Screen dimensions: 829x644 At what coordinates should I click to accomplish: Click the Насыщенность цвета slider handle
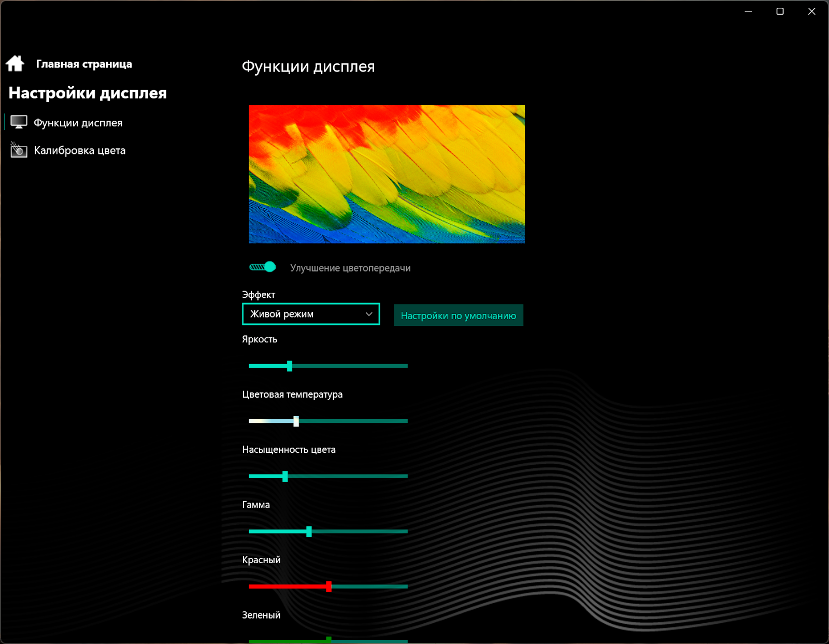[285, 477]
